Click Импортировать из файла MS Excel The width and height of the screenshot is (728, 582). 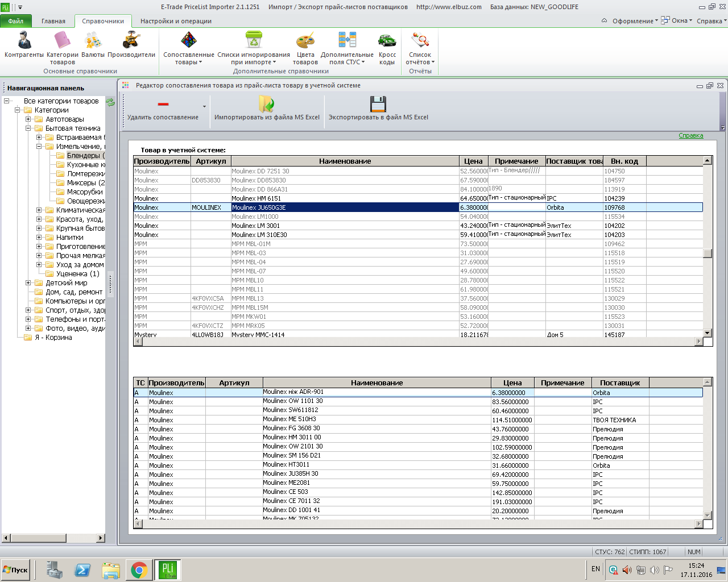[x=267, y=109]
